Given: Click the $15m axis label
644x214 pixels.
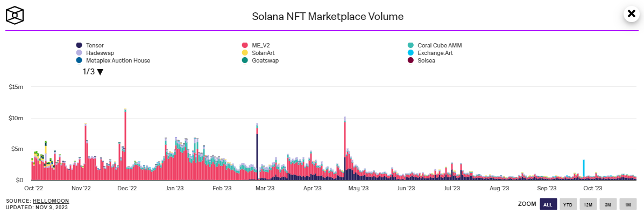Looking at the screenshot, I should point(16,87).
